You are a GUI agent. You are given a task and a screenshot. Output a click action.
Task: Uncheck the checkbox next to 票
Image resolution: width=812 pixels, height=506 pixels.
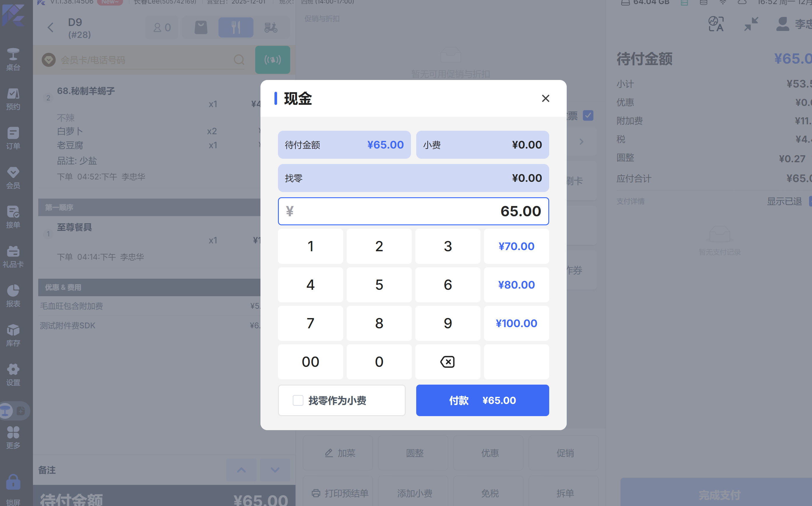point(588,116)
